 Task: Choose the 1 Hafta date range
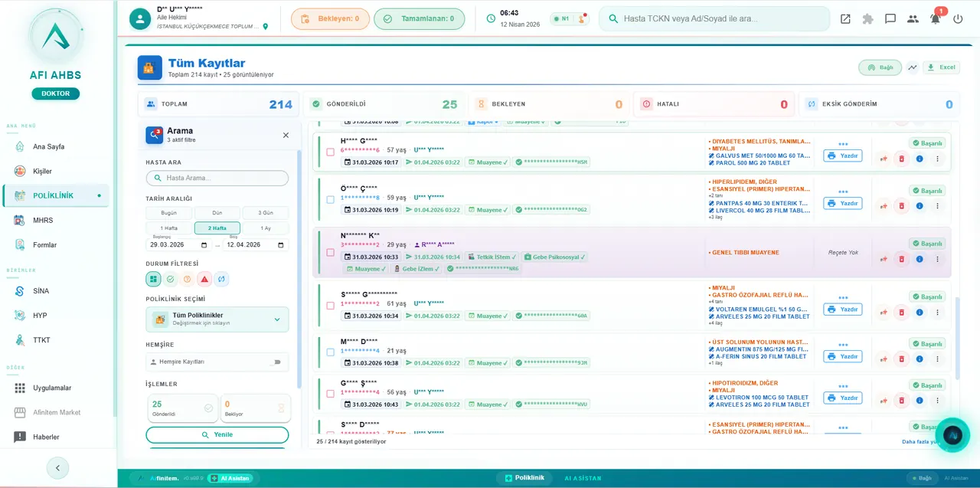169,228
